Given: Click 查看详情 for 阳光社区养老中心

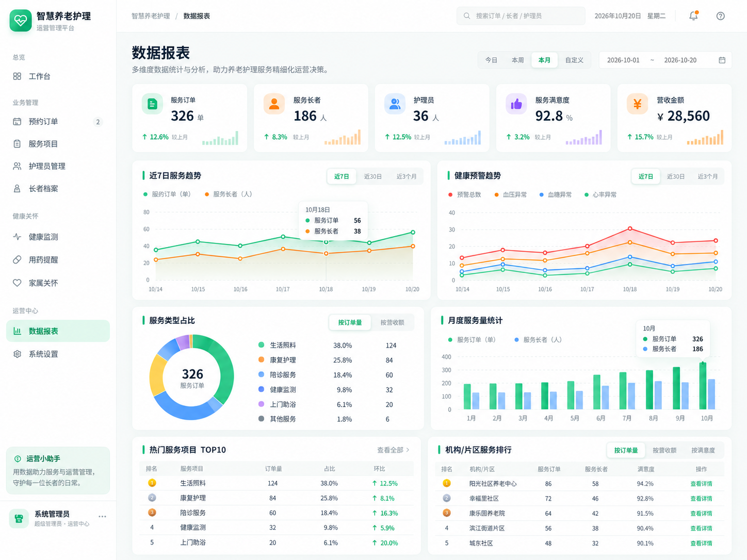Looking at the screenshot, I should (x=701, y=484).
